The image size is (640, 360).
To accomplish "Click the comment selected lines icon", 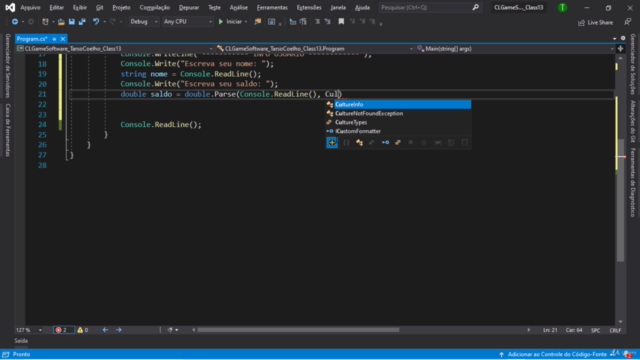I will tap(317, 22).
